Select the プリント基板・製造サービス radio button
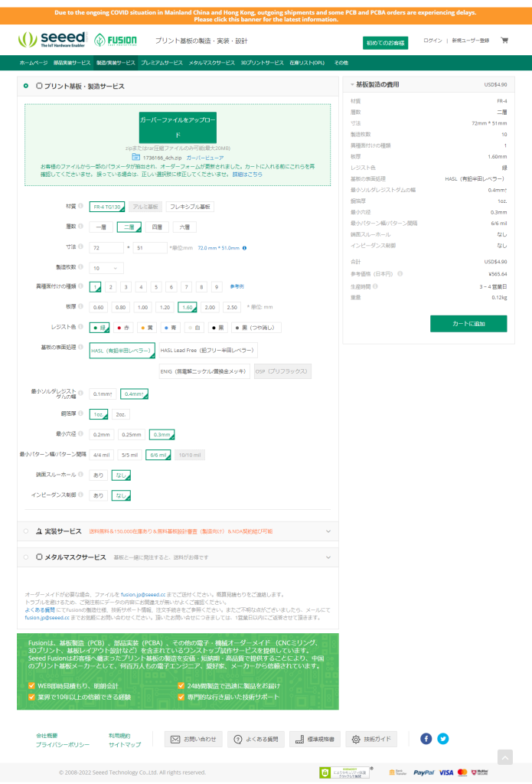The image size is (532, 784). (x=26, y=87)
